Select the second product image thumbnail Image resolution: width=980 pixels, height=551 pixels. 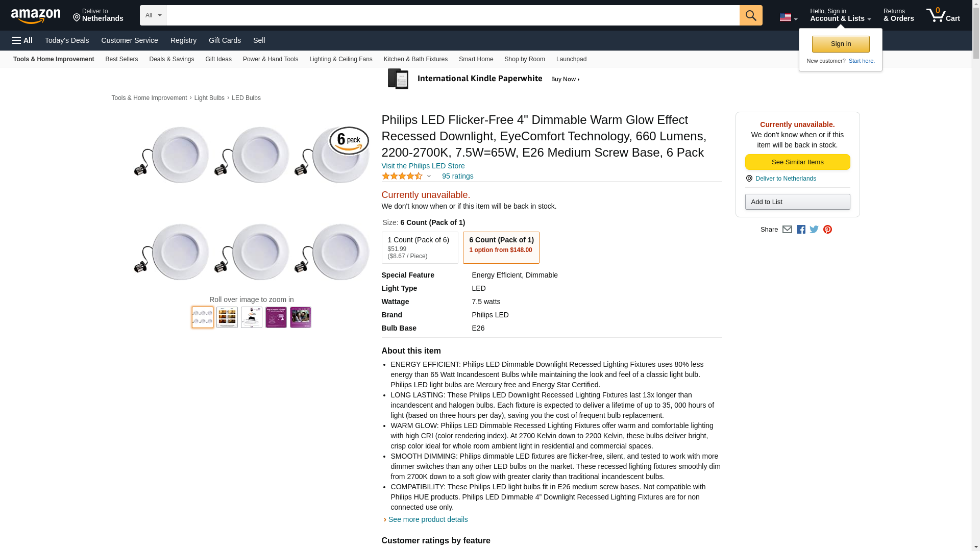tap(227, 317)
